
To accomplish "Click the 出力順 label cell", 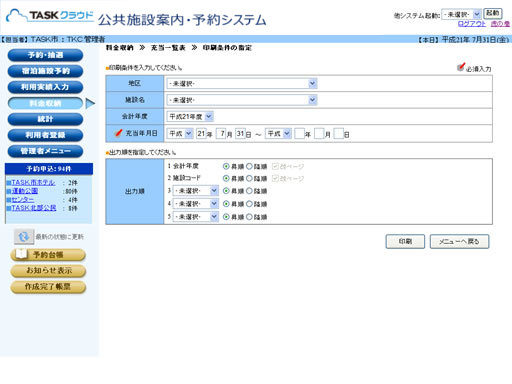I will 135,191.
